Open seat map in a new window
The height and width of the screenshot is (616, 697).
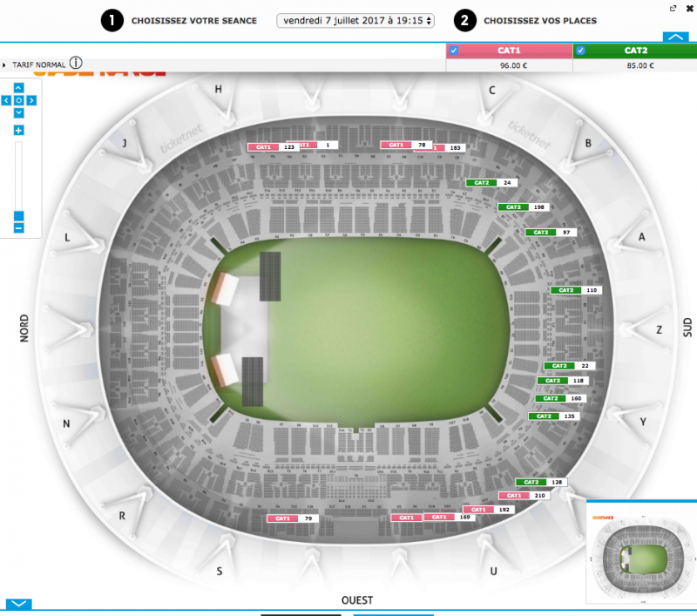pos(673,8)
